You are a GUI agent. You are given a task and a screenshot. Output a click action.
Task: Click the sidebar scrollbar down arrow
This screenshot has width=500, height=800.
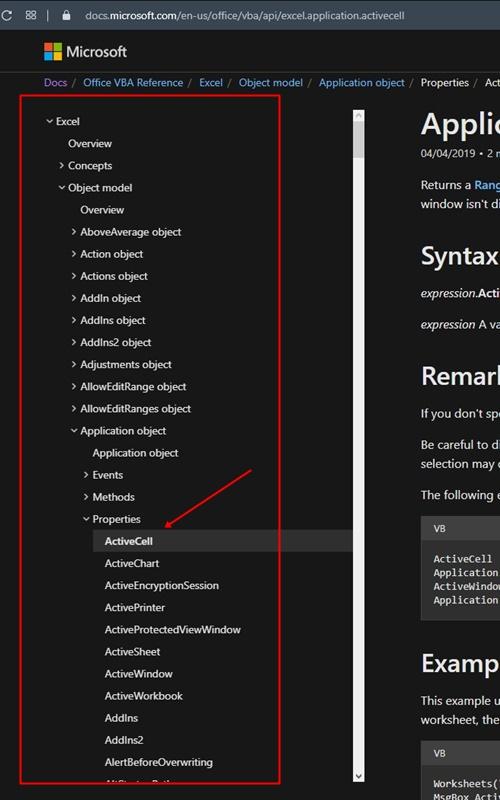click(x=359, y=776)
